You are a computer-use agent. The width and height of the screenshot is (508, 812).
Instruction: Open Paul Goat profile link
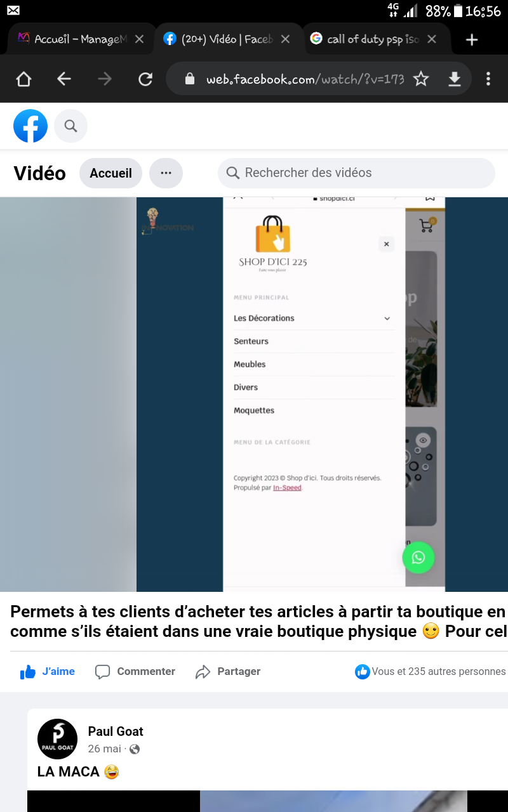click(x=116, y=731)
